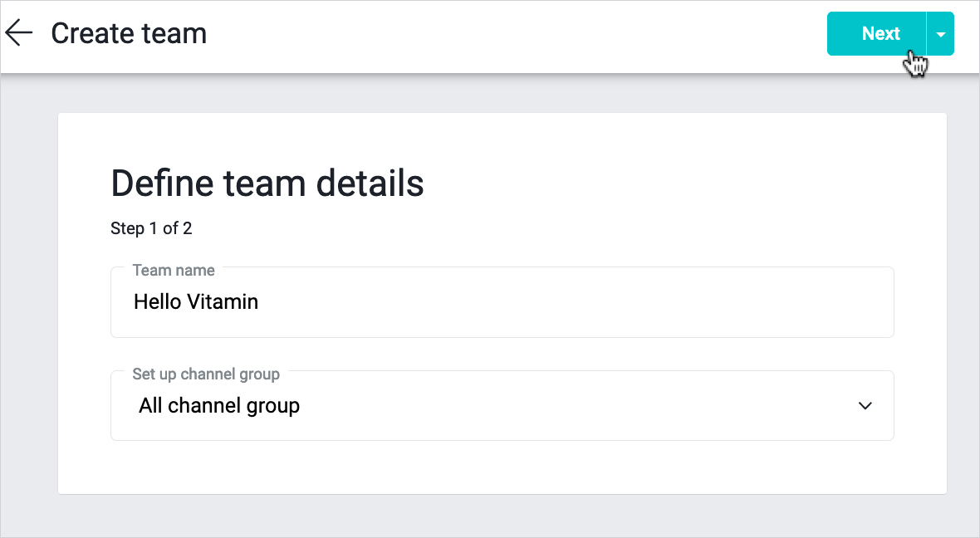Click the word Vitamin in team name
980x538 pixels.
222,302
